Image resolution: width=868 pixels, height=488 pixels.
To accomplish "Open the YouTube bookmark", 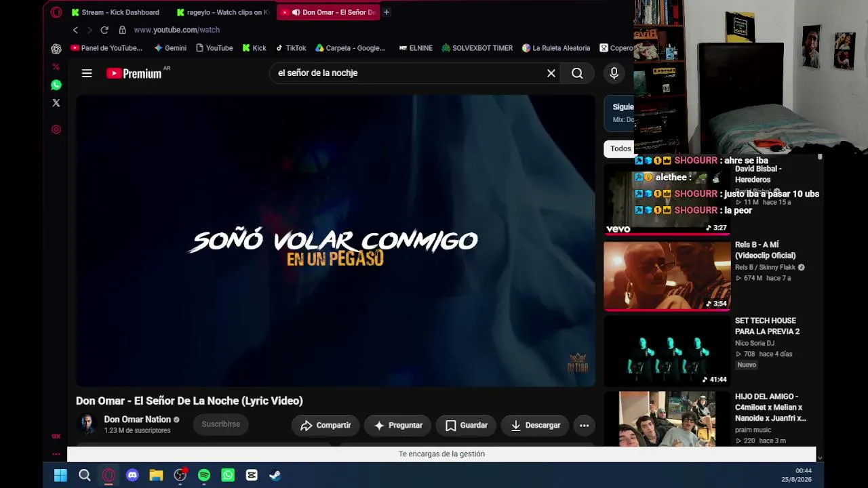I will 214,48.
